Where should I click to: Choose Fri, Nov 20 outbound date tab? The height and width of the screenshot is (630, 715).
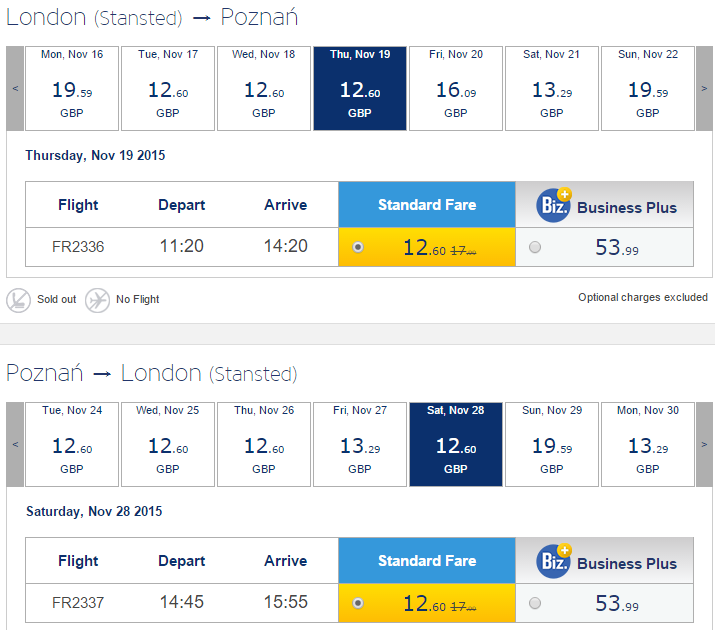(456, 88)
